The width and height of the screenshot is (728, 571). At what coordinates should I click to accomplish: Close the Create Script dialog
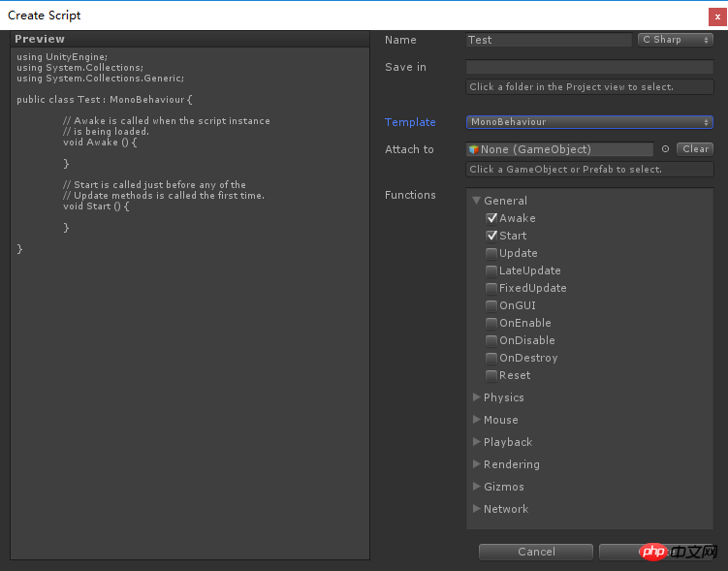717,17
